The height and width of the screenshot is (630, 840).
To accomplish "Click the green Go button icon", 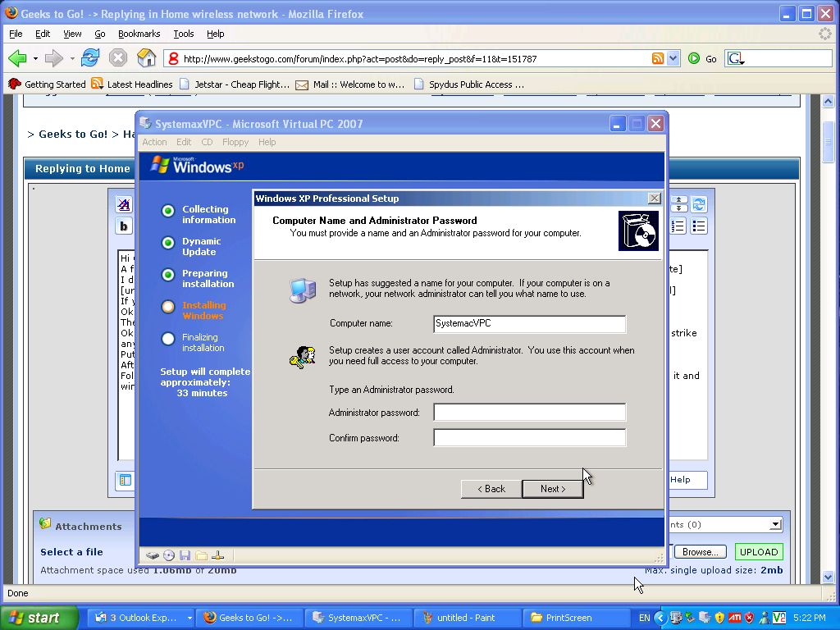I will click(693, 58).
